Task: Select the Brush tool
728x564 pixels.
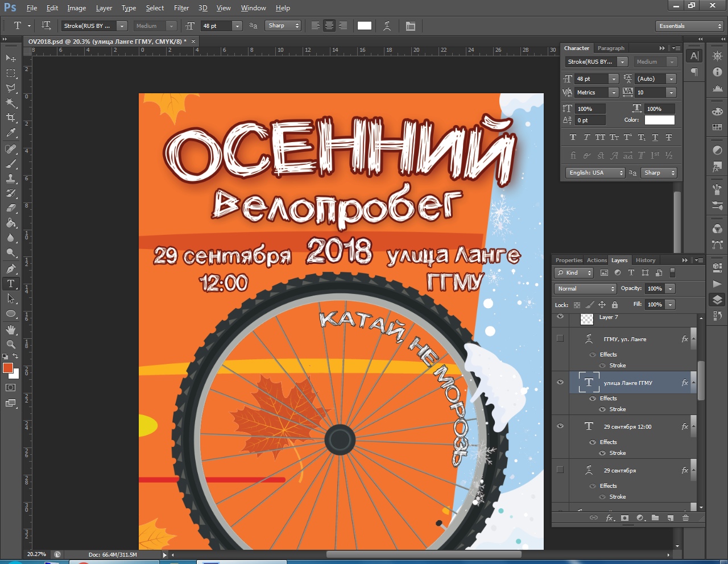Action: tap(11, 164)
